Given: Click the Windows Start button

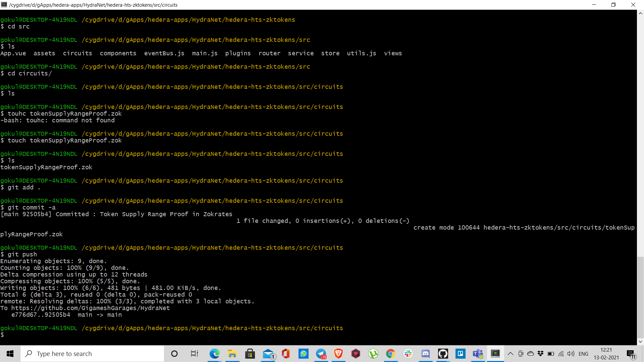Looking at the screenshot, I should pos(10,354).
